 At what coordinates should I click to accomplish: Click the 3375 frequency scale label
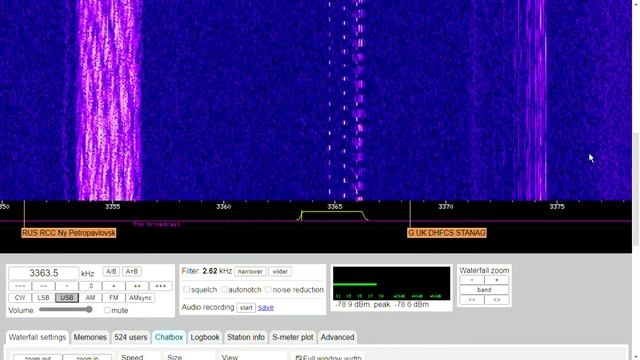[557, 207]
